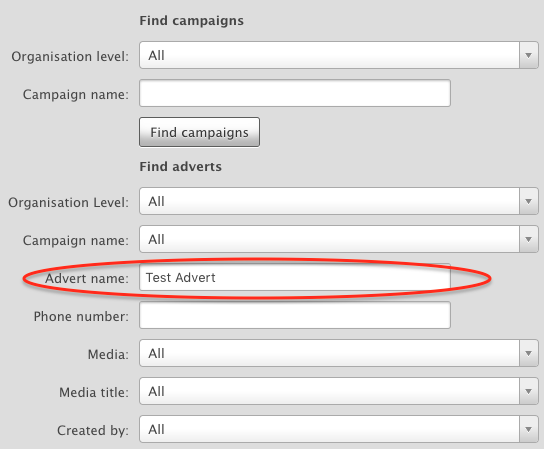Click the arrow of campaigns Organisation level combo
544x449 pixels.
click(x=529, y=55)
